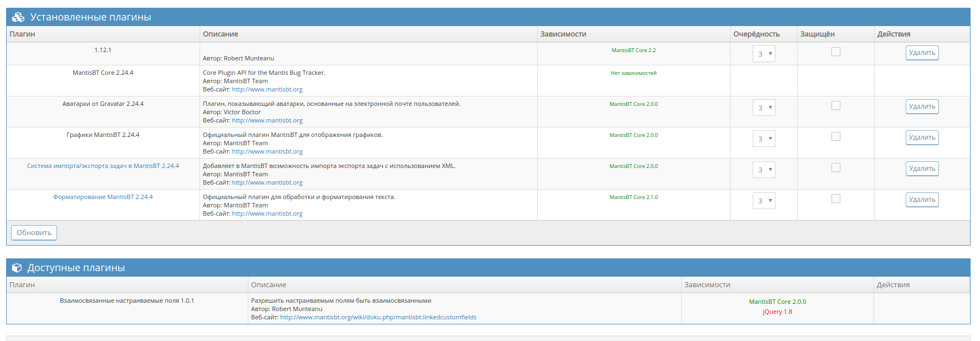
Task: Toggle protected checkbox for Аватарки от Gravatar
Action: coord(835,105)
